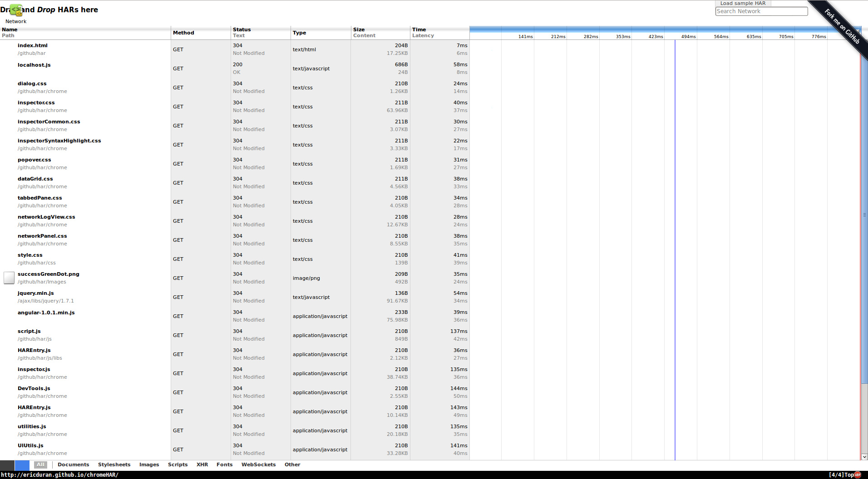Image resolution: width=868 pixels, height=479 pixels.
Task: Select the dataGrid.css request
Action: tap(35, 179)
